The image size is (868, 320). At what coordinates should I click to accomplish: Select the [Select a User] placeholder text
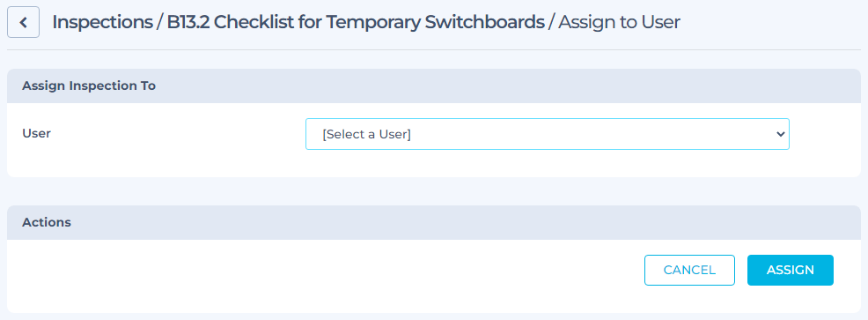click(x=366, y=134)
